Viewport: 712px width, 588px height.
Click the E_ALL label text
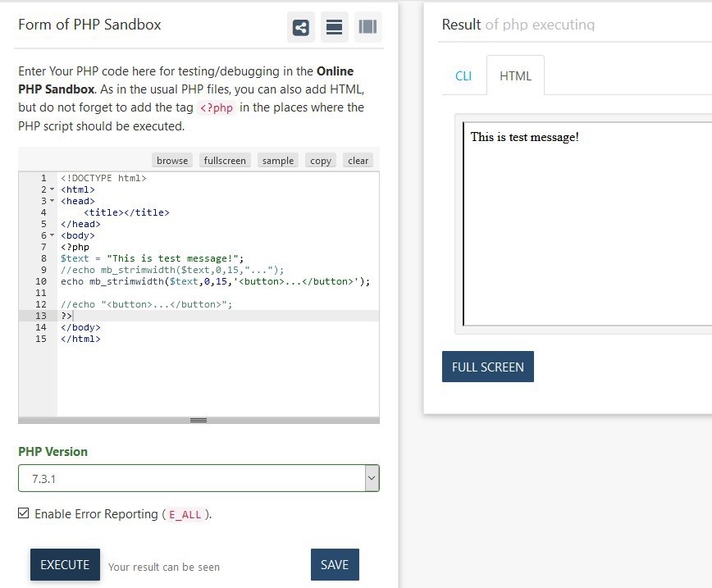pos(185,514)
